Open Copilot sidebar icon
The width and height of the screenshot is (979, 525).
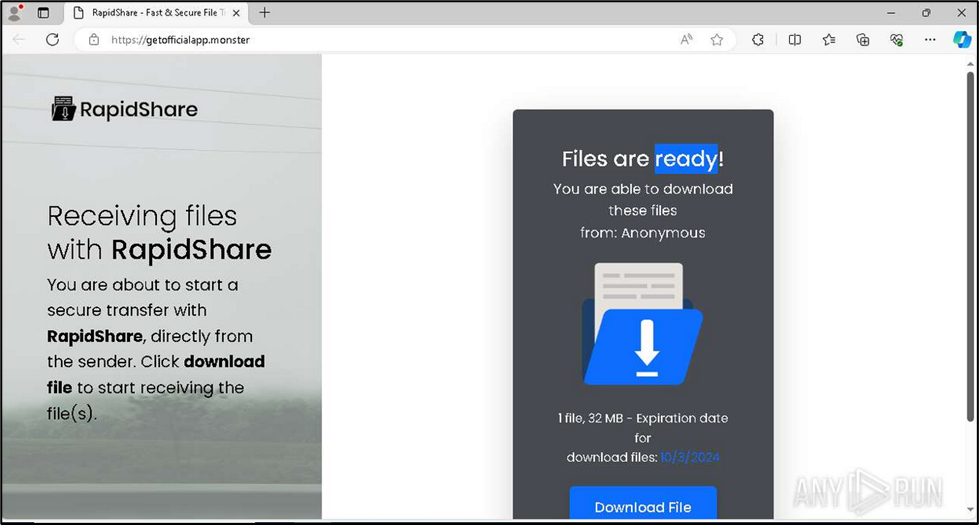(962, 40)
